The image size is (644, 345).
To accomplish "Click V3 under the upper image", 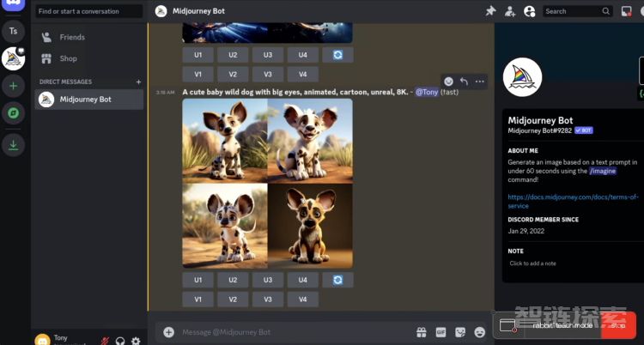I will tap(268, 75).
